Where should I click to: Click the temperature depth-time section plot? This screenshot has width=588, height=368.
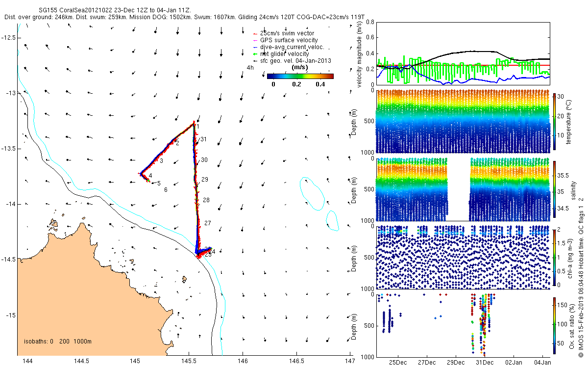463,122
